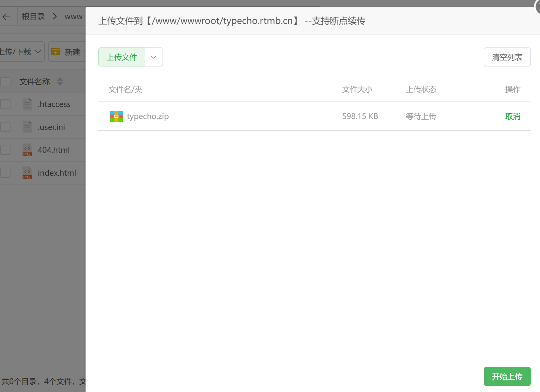Screen dimensions: 540x392
Task: Select the 404.html row checkbox
Action: click(x=5, y=150)
